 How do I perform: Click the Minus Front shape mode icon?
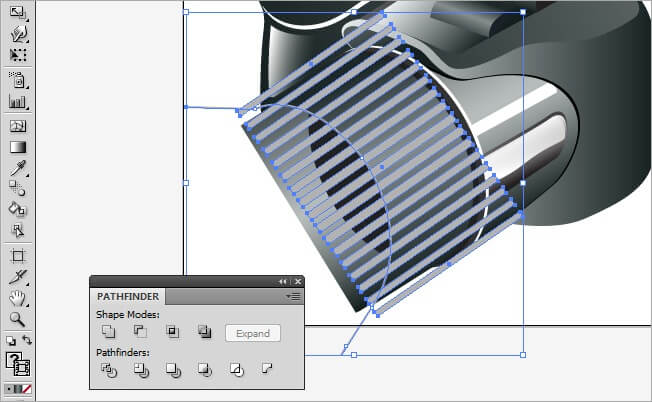pyautogui.click(x=141, y=333)
